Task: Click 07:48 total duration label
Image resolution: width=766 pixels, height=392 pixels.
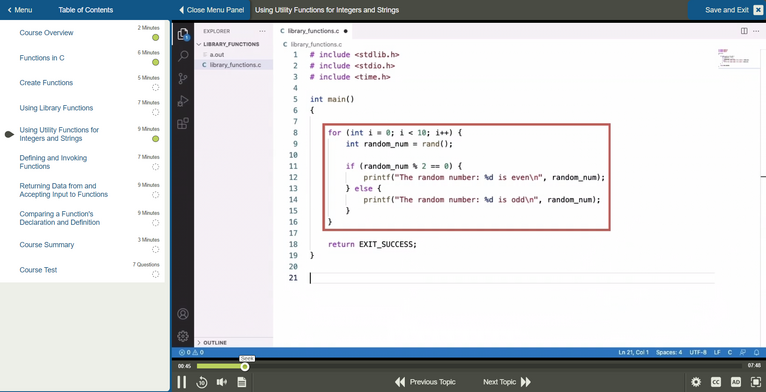Action: point(754,366)
